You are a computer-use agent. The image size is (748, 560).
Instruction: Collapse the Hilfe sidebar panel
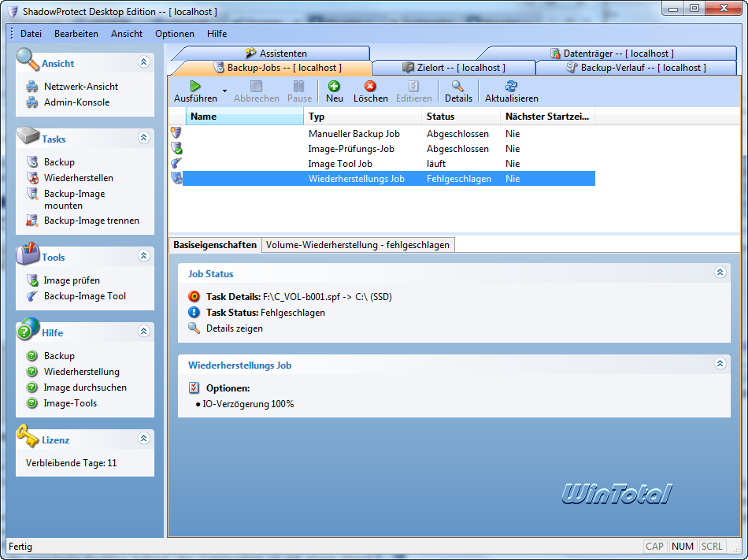tap(143, 331)
